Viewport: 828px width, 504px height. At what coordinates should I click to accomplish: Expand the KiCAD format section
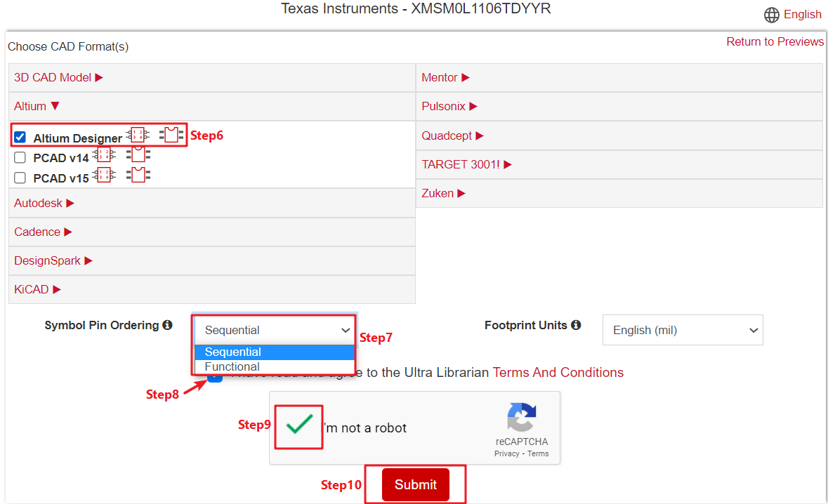click(37, 289)
